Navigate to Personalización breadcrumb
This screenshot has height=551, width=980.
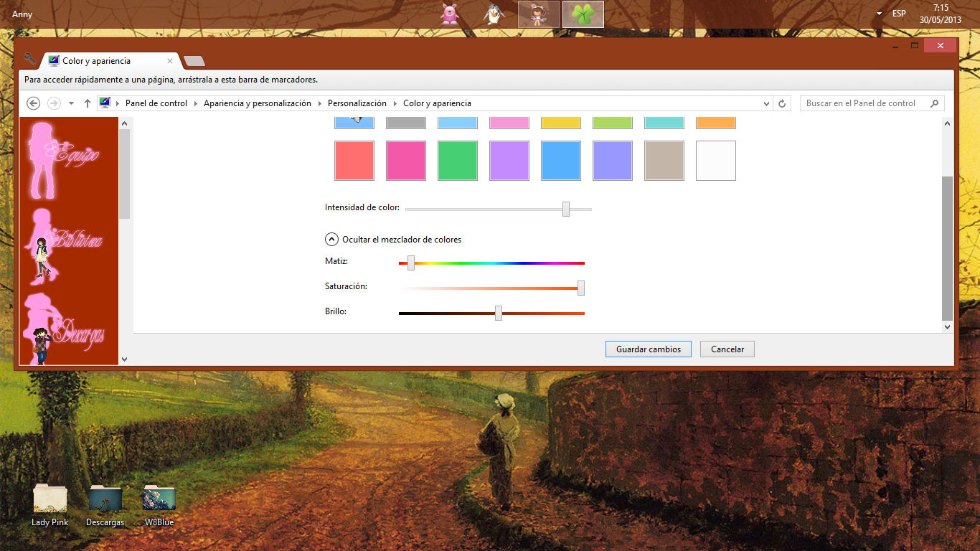(x=357, y=103)
